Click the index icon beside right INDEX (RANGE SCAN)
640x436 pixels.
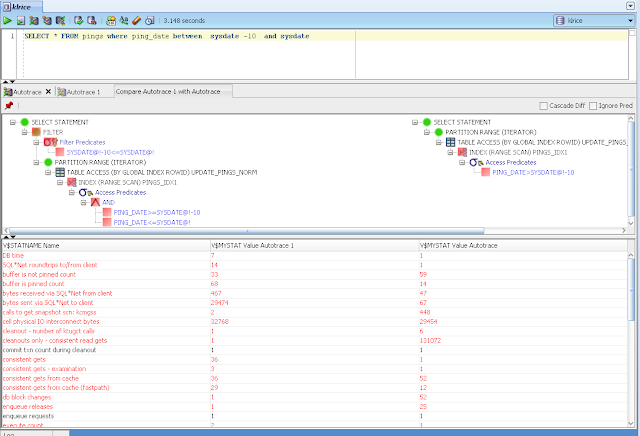coord(462,152)
